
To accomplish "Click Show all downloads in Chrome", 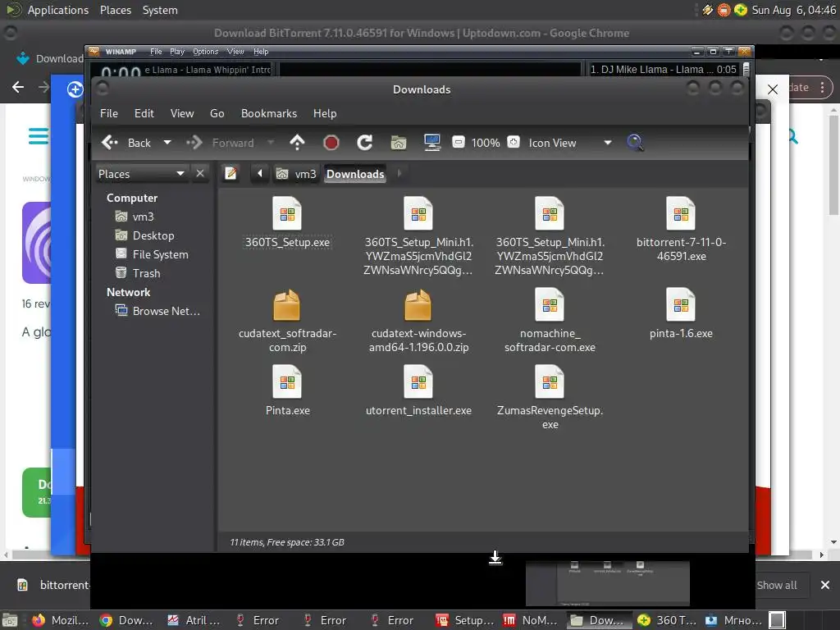I will coord(777,585).
